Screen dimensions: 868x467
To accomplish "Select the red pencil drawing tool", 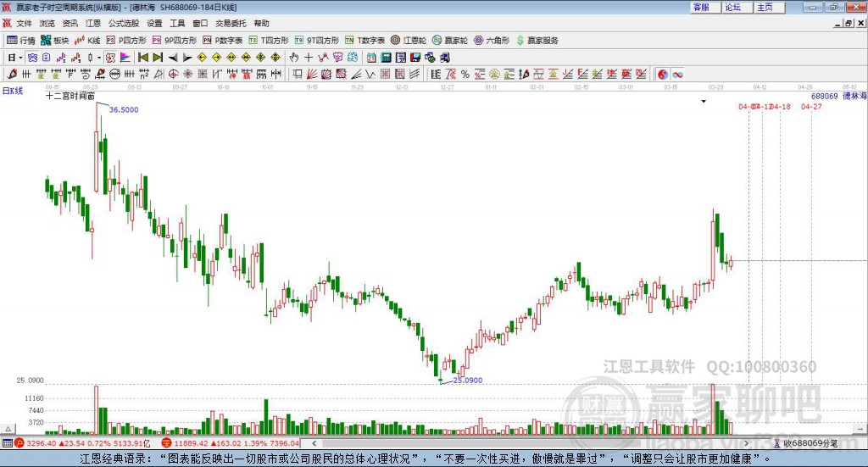I will click(12, 74).
